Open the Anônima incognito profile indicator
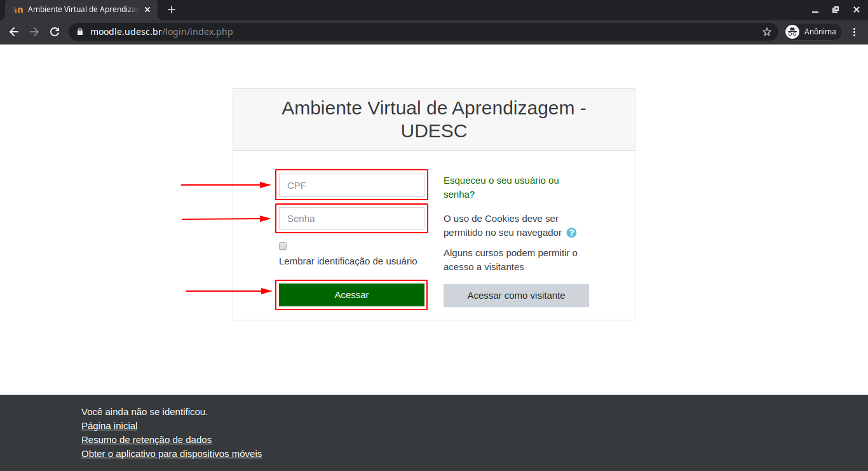Screen dimensions: 868x471 pyautogui.click(x=813, y=32)
